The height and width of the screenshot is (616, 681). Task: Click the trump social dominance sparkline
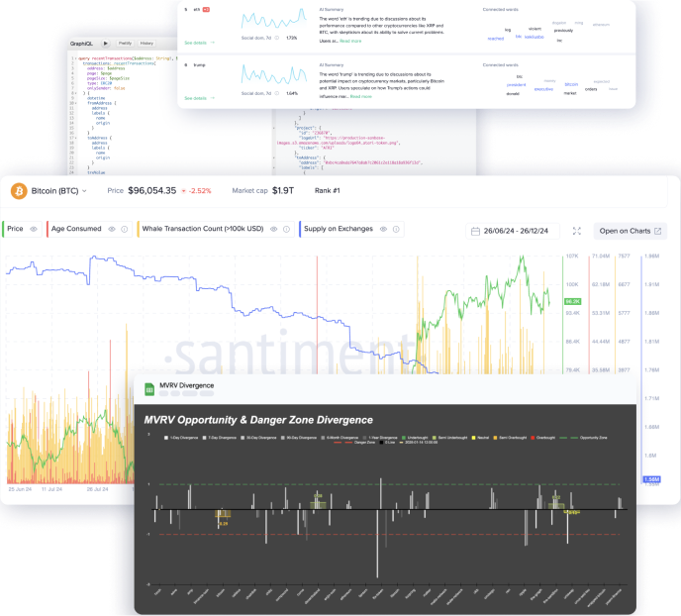pos(274,74)
